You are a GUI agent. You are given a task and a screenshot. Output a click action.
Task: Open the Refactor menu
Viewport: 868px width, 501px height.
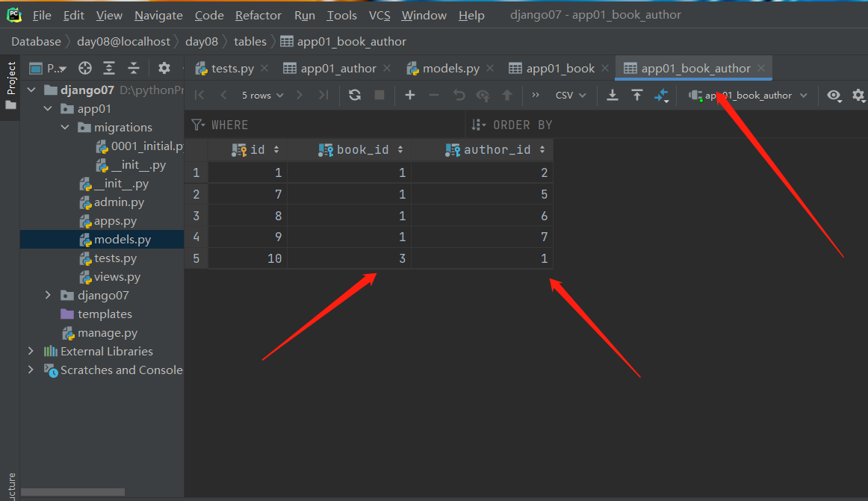(258, 16)
